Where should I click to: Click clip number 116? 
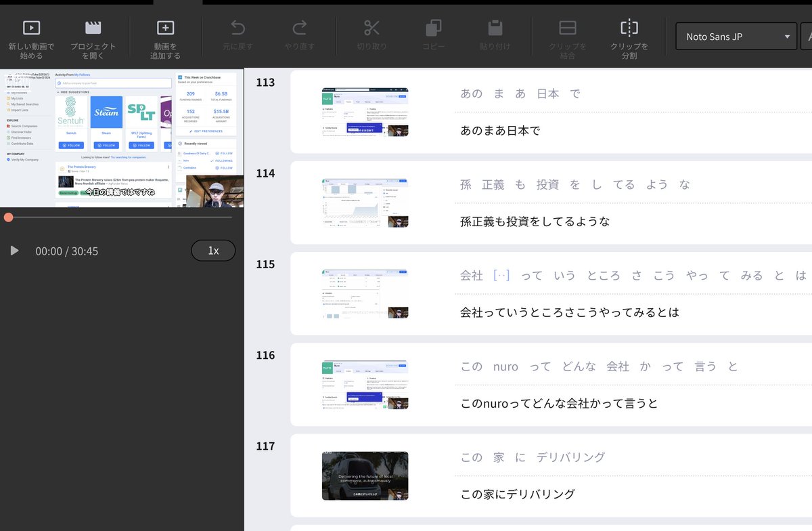point(265,355)
